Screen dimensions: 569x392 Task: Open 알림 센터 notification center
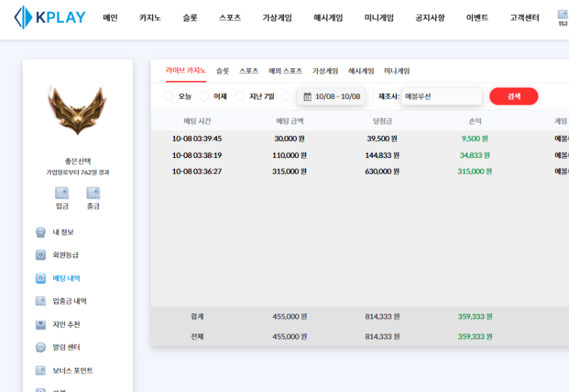[65, 347]
